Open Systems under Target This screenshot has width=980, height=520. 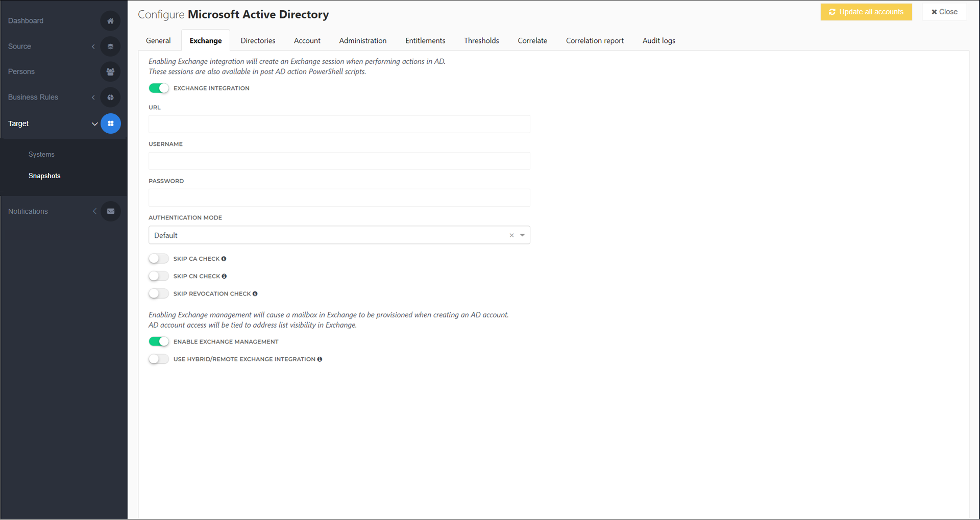tap(41, 155)
